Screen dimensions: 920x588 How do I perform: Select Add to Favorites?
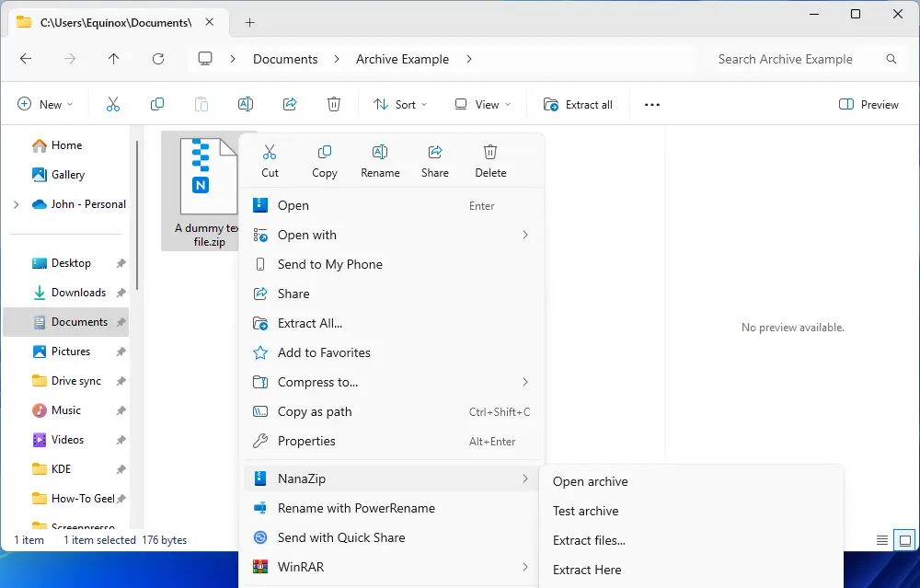click(x=391, y=352)
